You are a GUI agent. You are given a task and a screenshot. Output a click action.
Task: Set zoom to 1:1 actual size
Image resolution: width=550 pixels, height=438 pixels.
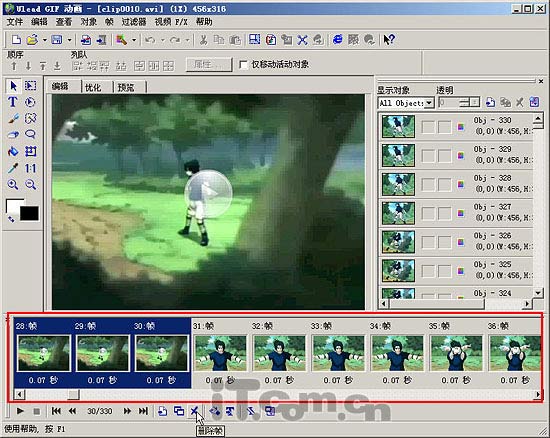point(31,168)
